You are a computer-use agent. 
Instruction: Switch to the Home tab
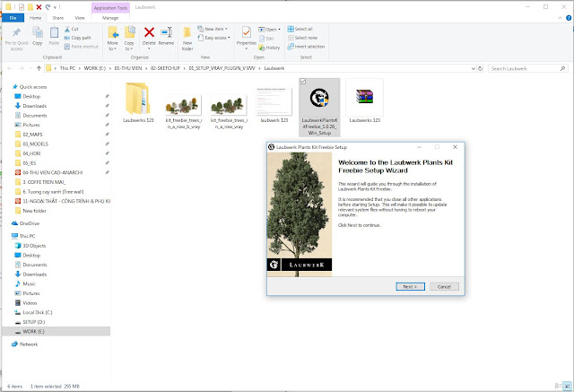pyautogui.click(x=36, y=18)
